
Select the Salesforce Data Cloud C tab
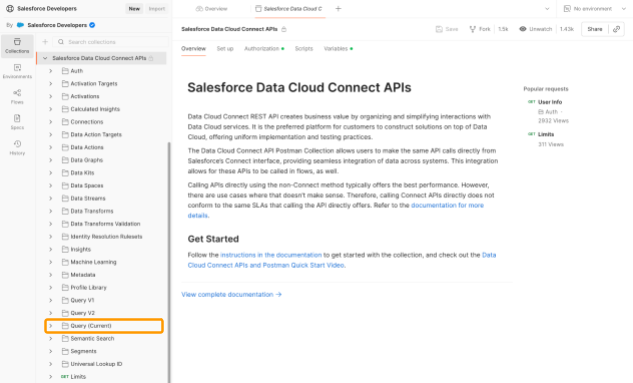pos(289,8)
